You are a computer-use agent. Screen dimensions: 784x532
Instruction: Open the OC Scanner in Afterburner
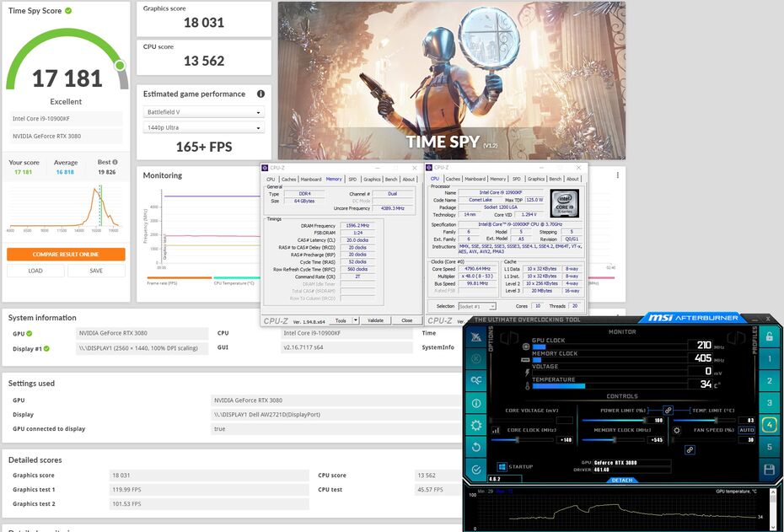click(x=476, y=380)
